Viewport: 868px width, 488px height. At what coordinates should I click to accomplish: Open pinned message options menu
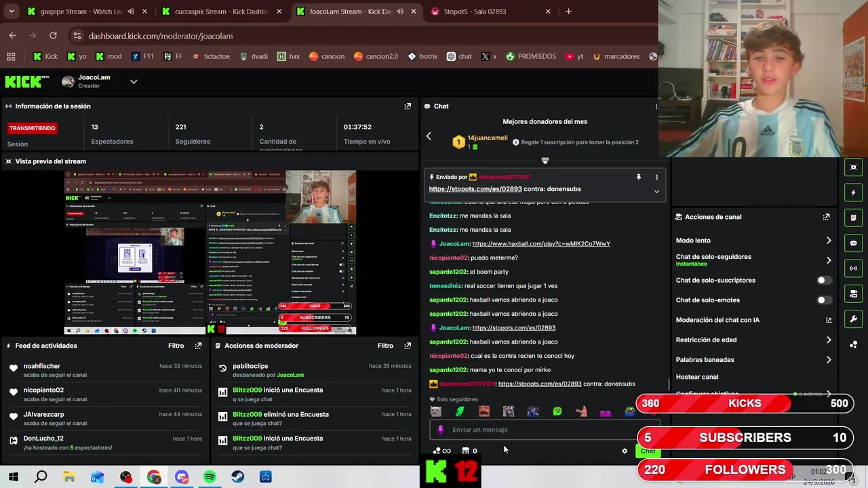tap(656, 177)
